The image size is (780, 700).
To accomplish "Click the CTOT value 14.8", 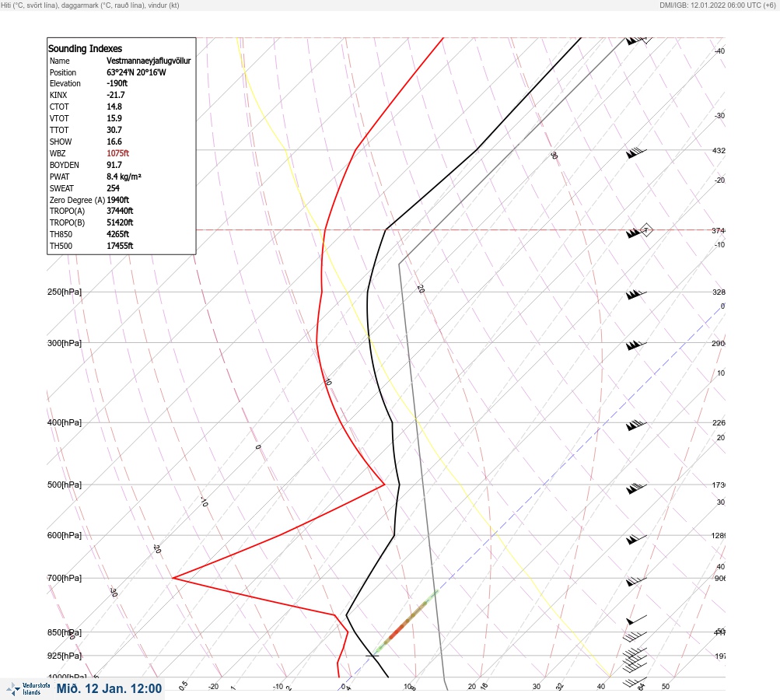I will [114, 107].
